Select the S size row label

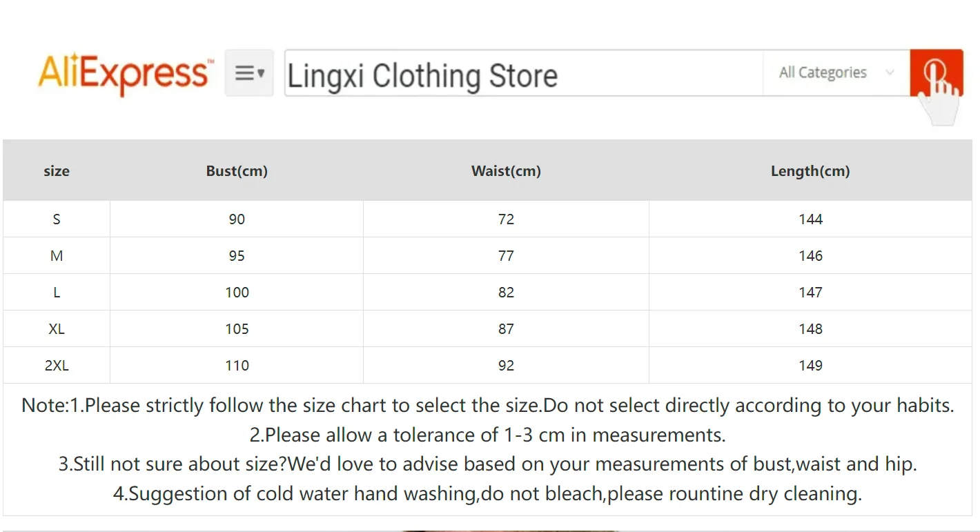[x=57, y=219]
